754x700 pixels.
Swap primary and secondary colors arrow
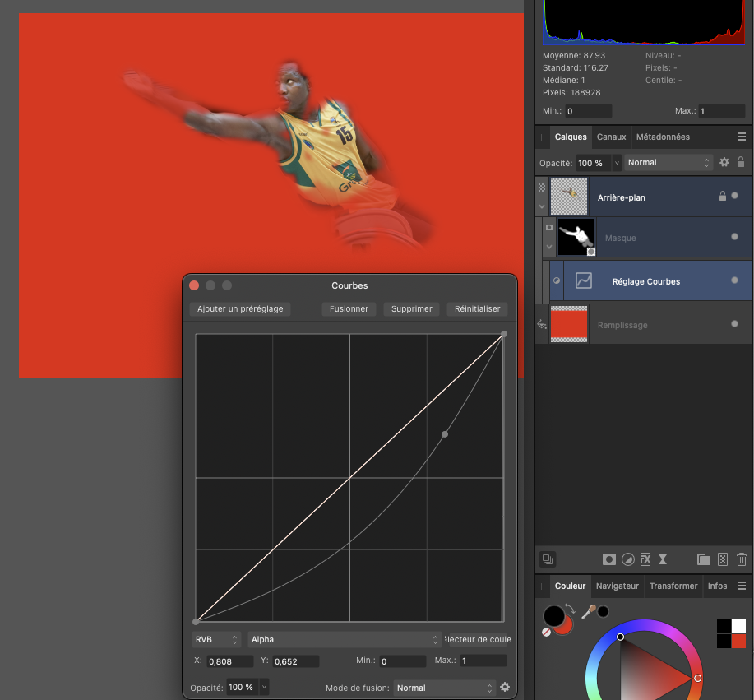point(571,609)
